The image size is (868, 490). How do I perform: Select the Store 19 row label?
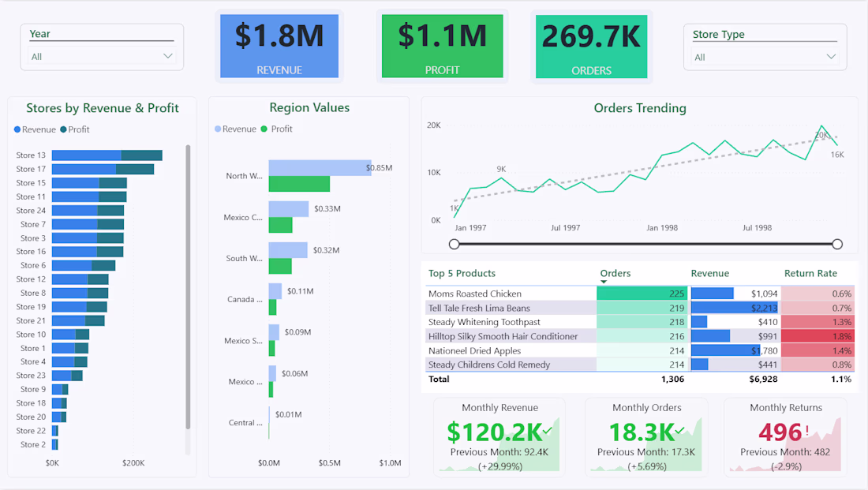pos(31,307)
